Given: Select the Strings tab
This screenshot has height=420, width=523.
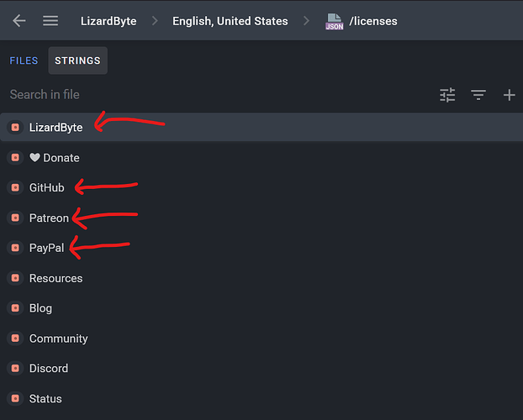Looking at the screenshot, I should [77, 60].
